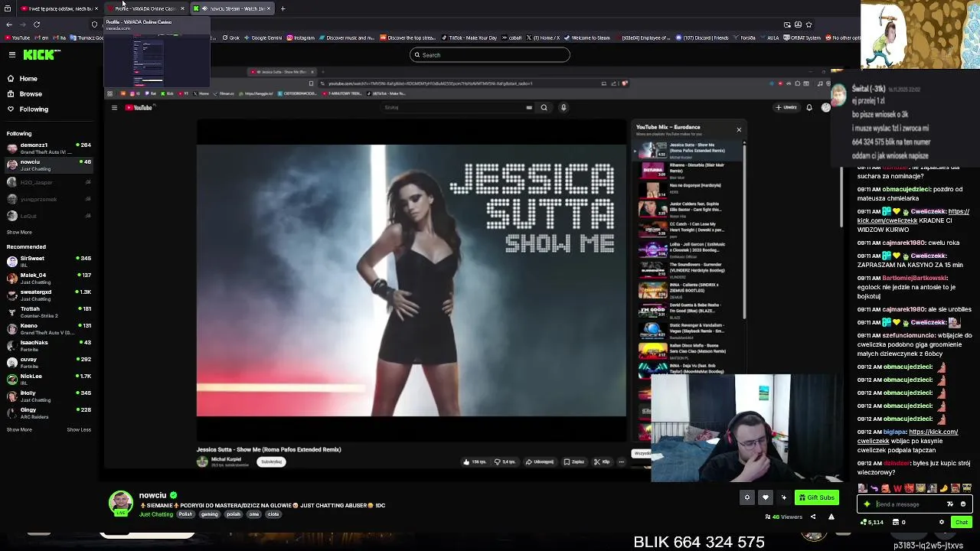Reload the current browser page
Viewport: 980px width, 551px height.
click(x=37, y=24)
